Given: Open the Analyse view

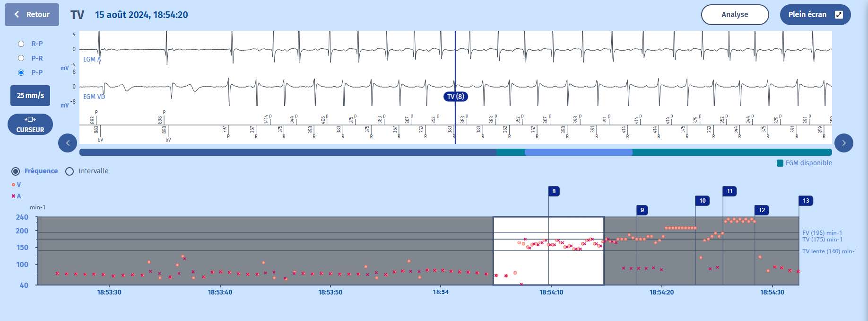Looking at the screenshot, I should 734,15.
